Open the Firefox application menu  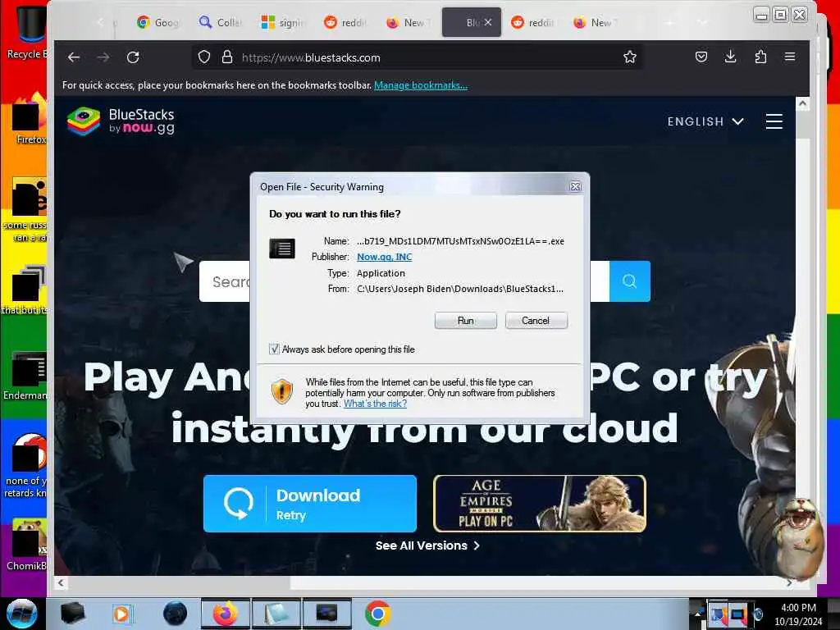tap(790, 57)
